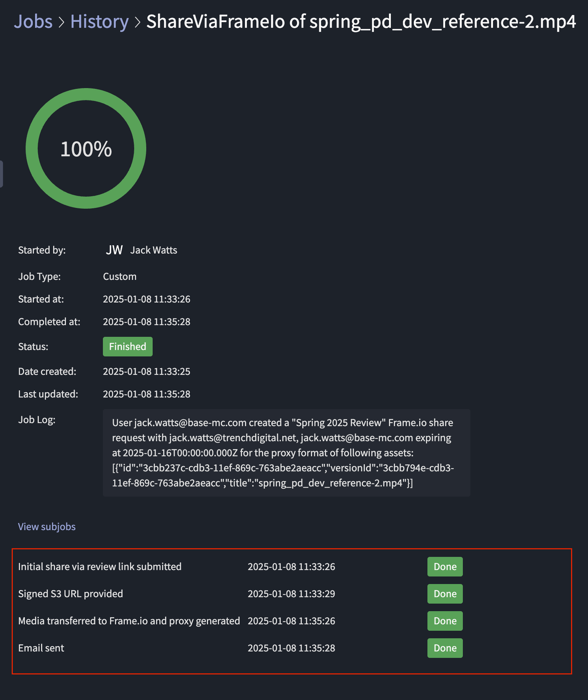This screenshot has width=588, height=700.
Task: Select 'Signed S3 URL provided' row text
Action: [x=70, y=594]
